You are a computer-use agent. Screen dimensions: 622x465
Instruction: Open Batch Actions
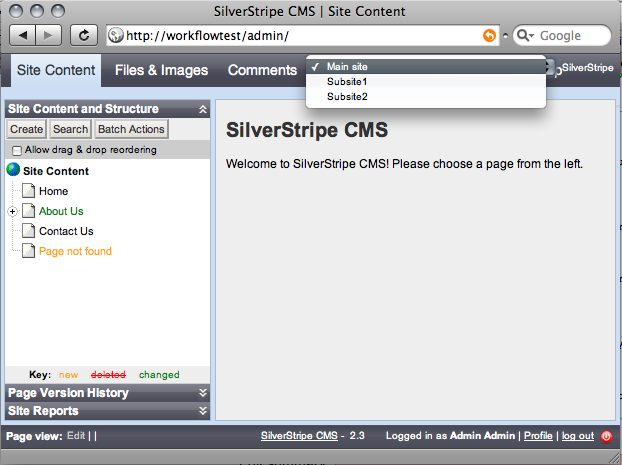[x=131, y=129]
